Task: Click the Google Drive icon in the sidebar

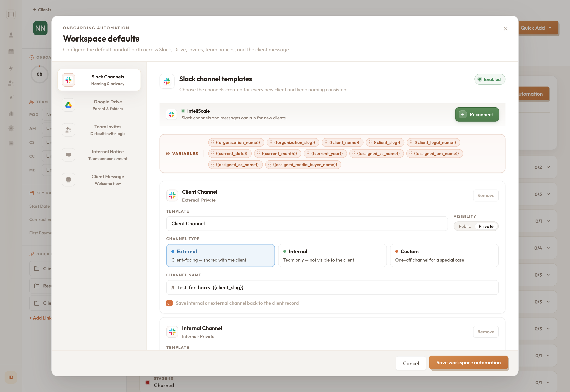Action: point(68,105)
